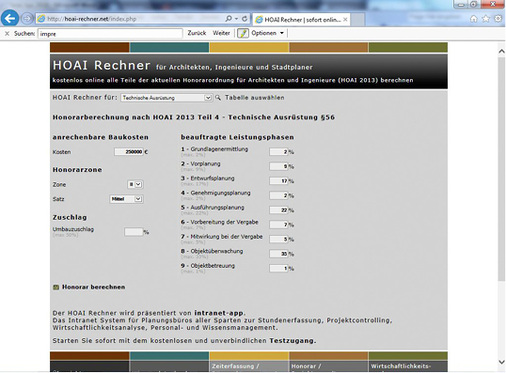This screenshot has width=506, height=373.
Task: Click the Objektüberwachung percent field
Action: [279, 254]
